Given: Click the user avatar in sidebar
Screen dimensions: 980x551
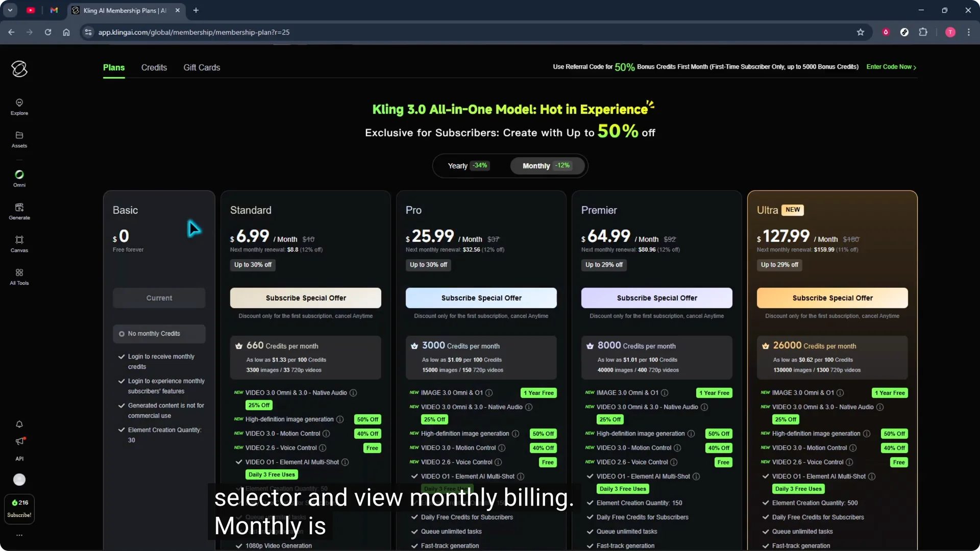Looking at the screenshot, I should [x=19, y=480].
